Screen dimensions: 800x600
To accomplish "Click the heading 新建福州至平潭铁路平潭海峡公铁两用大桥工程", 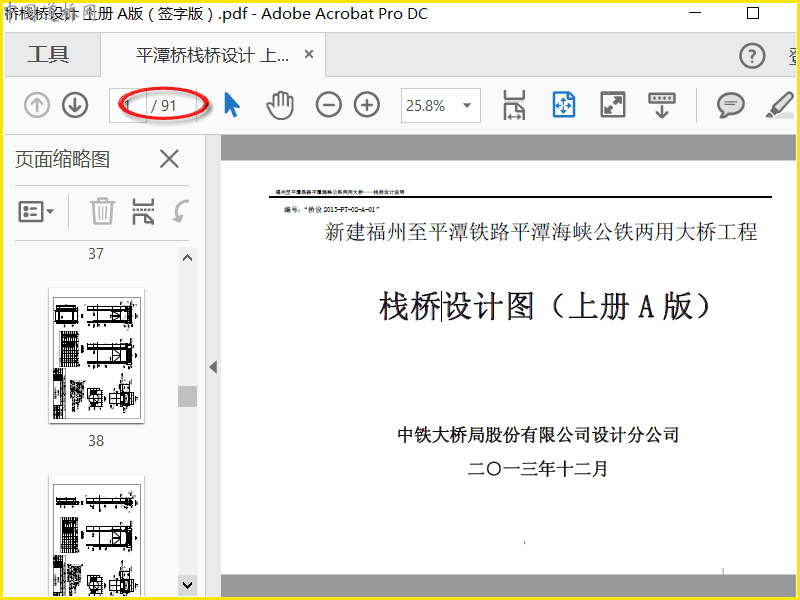I will tap(541, 232).
